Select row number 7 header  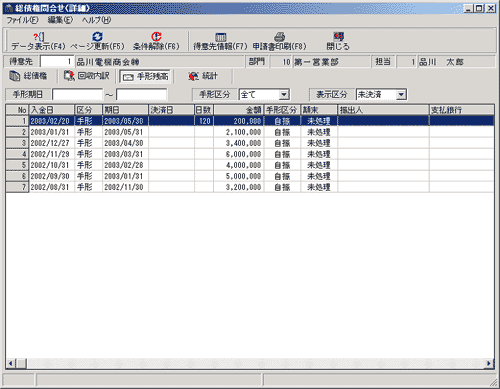(x=17, y=187)
